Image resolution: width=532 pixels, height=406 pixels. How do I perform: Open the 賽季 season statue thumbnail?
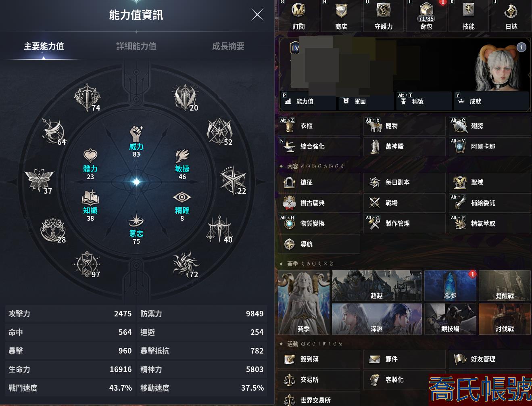304,303
